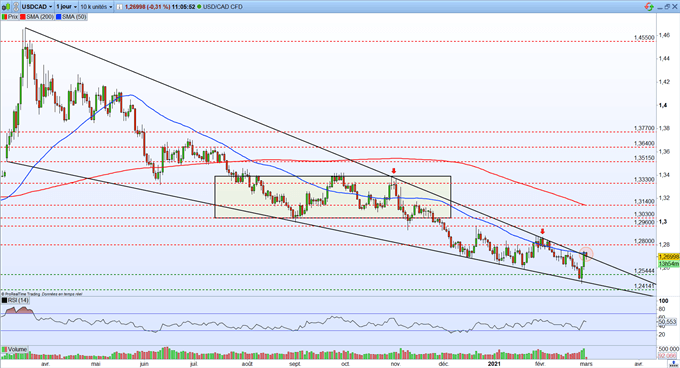Open the candlestick chart style icon
Viewport: 680px width, 368px height.
(5, 7)
